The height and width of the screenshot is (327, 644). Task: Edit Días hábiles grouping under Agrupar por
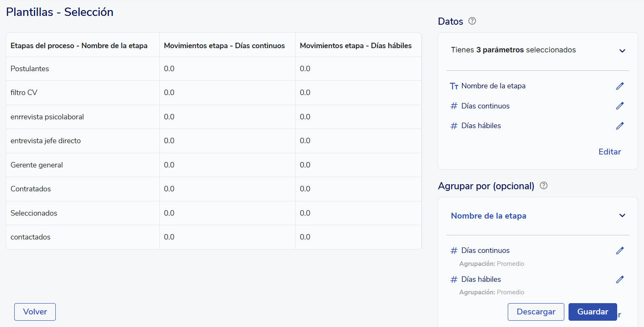pos(620,279)
